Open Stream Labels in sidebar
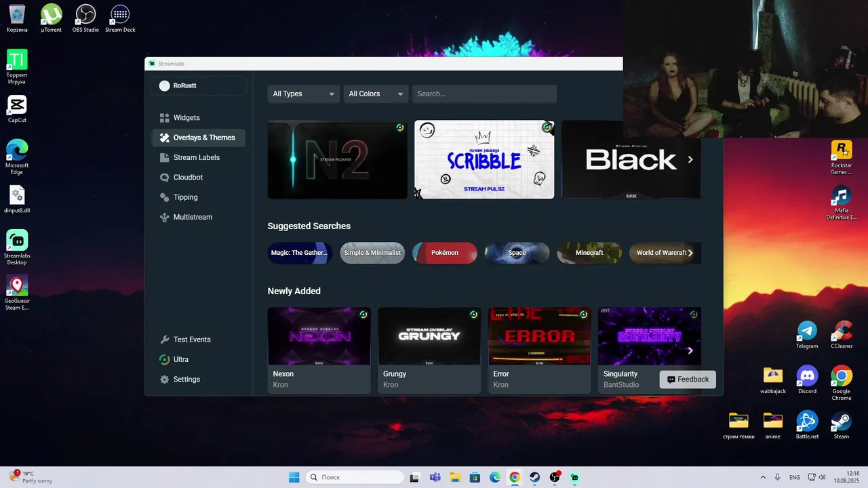This screenshot has width=868, height=488. (198, 157)
